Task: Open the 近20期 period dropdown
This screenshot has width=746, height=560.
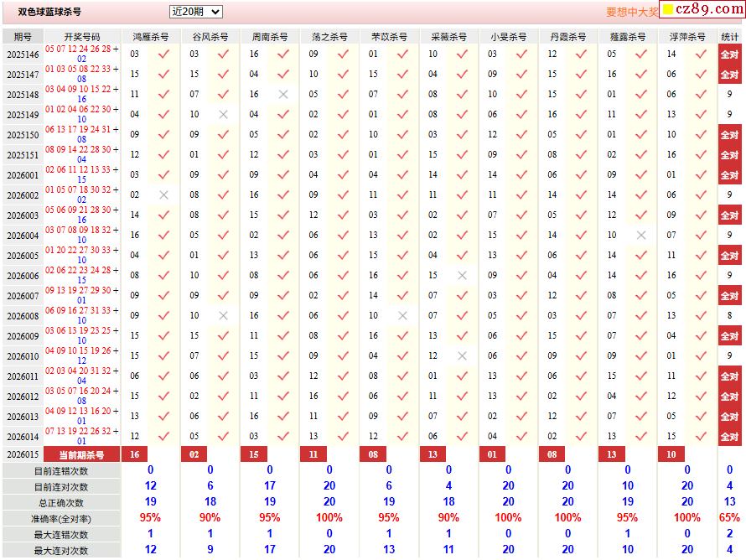Action: click(x=195, y=12)
